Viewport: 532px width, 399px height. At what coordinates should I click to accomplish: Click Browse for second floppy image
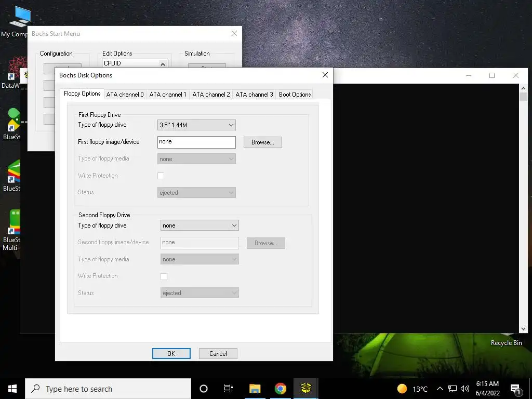(x=265, y=243)
